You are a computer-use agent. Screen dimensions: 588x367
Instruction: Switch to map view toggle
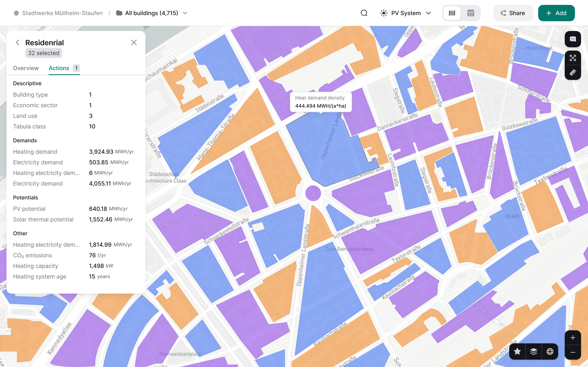[x=452, y=13]
